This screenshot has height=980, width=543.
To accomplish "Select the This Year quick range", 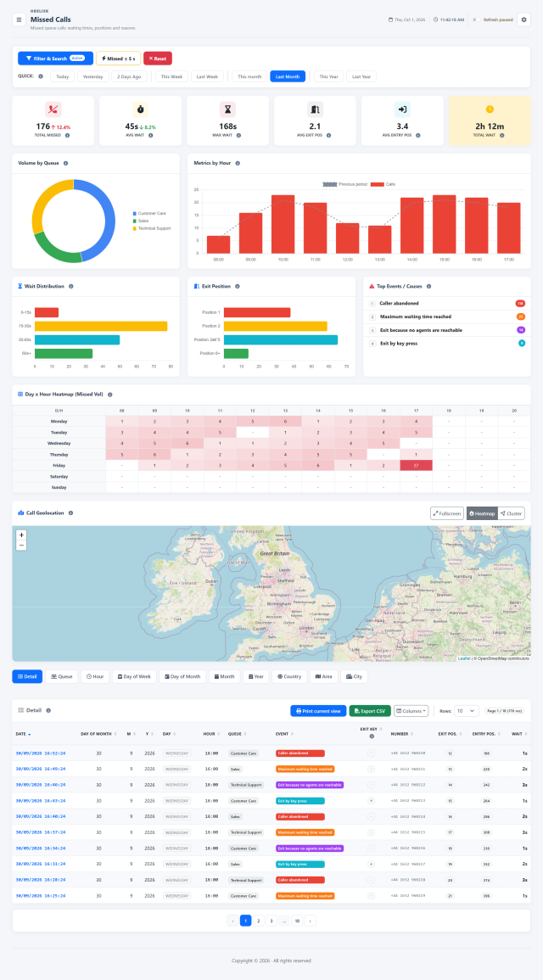I will (328, 76).
